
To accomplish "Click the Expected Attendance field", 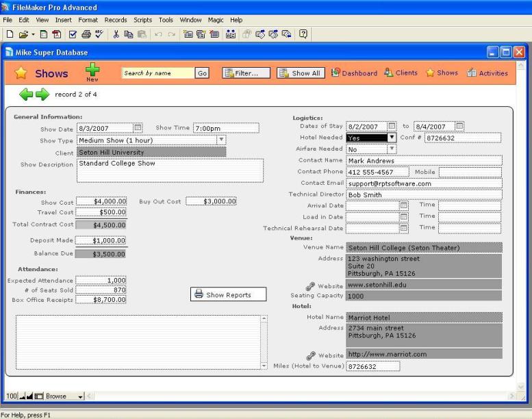I will (x=101, y=280).
